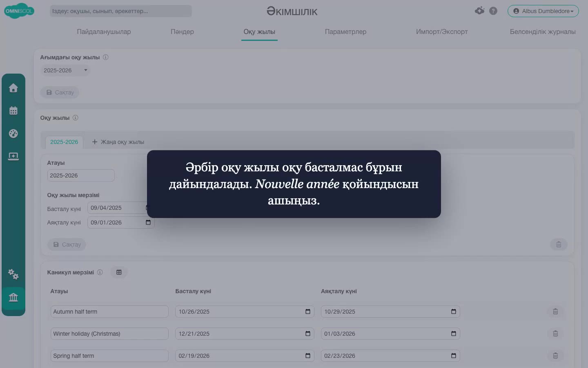Open the settings gears icon in sidebar

13,274
